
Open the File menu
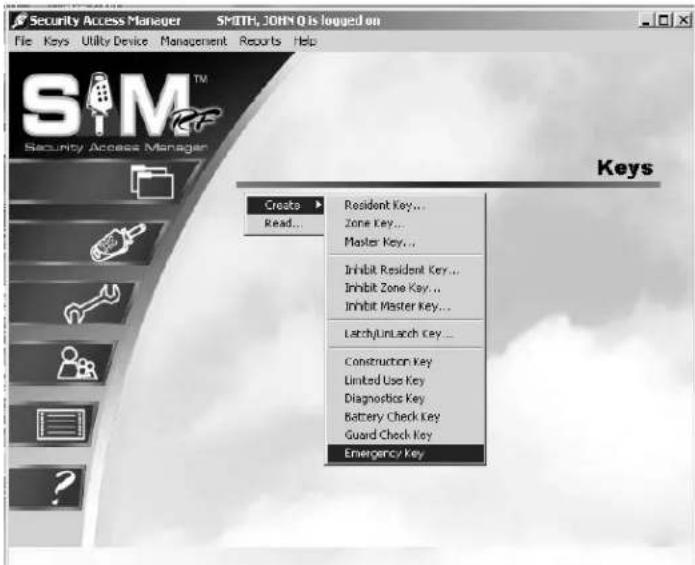(23, 41)
